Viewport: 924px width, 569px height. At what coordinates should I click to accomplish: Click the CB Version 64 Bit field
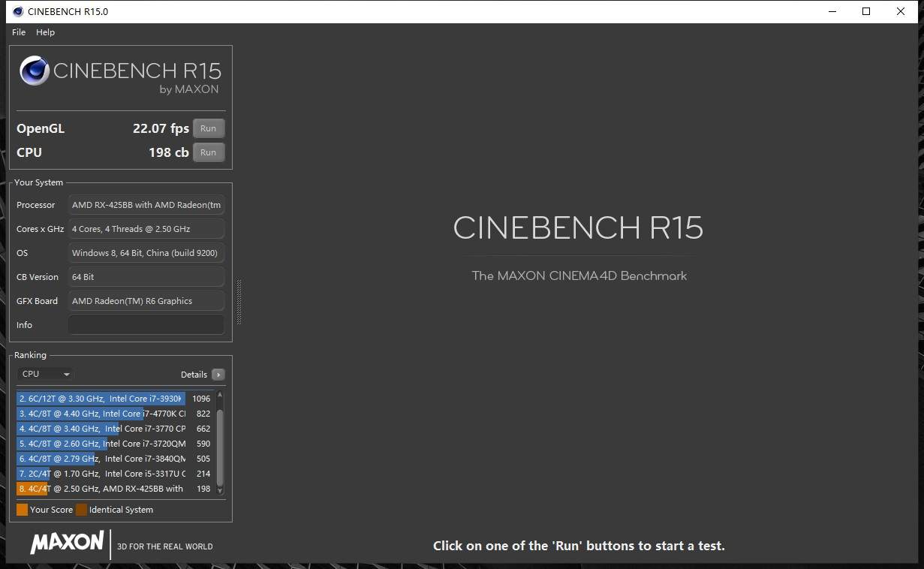tap(146, 277)
